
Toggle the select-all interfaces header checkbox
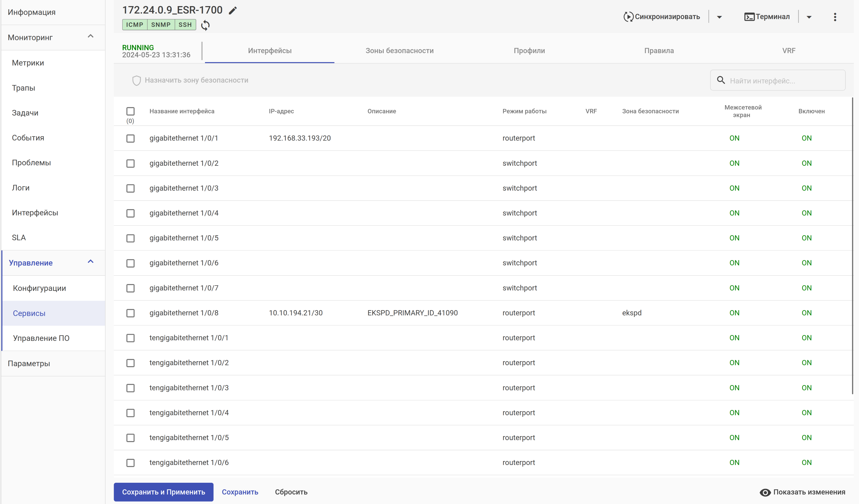click(130, 111)
